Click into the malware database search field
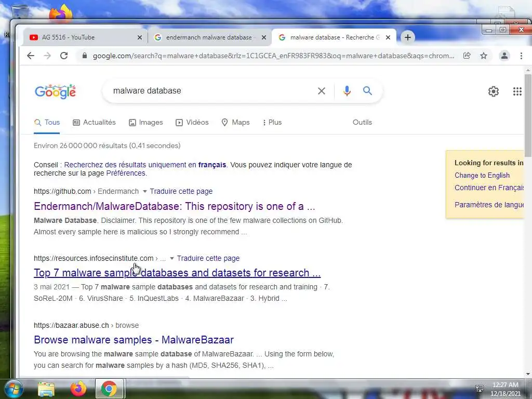532x399 pixels. click(x=210, y=91)
